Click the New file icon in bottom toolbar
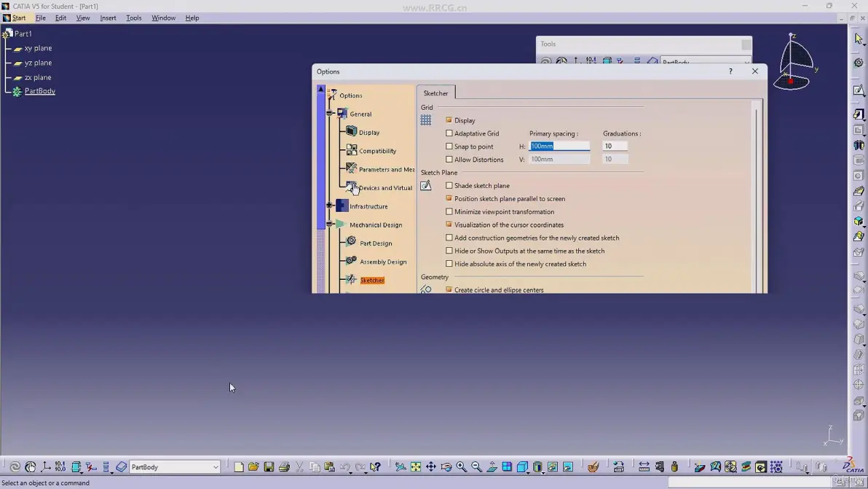This screenshot has width=868, height=489. click(239, 467)
